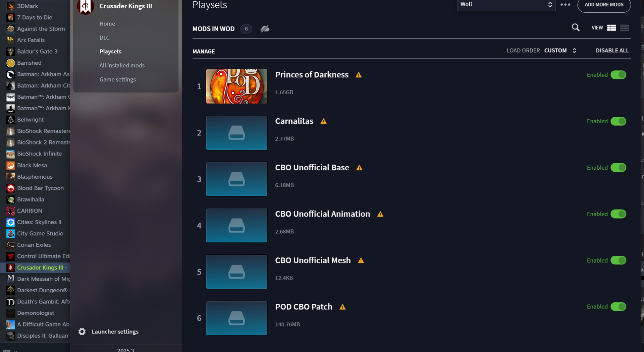Viewport: 644px width, 352px height.
Task: Select the Playsets menu entry
Action: point(110,52)
